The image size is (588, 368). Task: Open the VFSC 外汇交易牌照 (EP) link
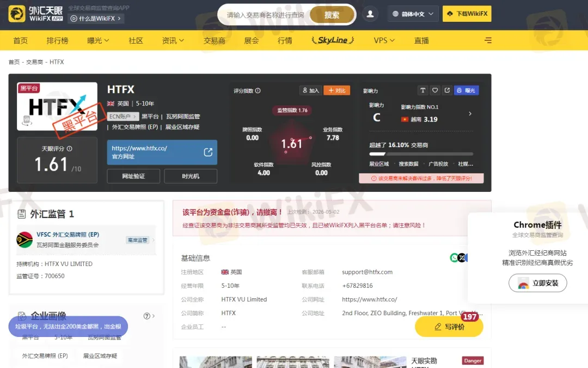tap(68, 234)
